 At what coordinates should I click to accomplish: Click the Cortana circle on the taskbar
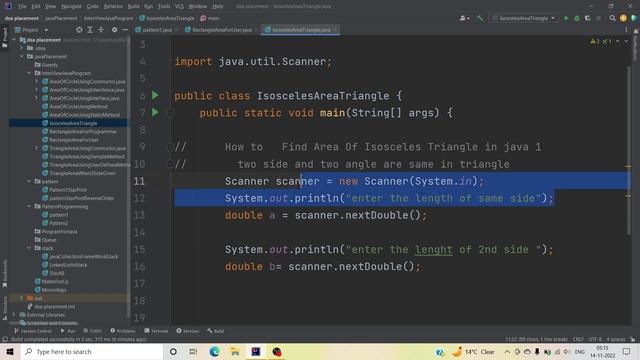click(173, 351)
